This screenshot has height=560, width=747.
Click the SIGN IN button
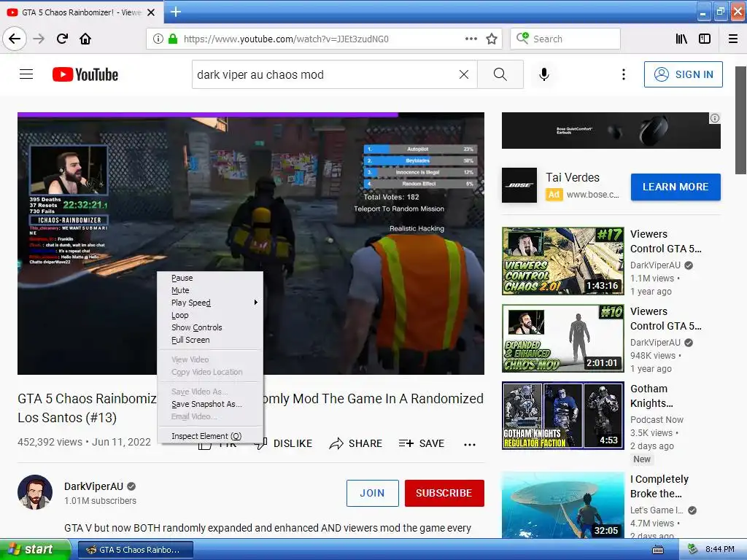click(683, 74)
